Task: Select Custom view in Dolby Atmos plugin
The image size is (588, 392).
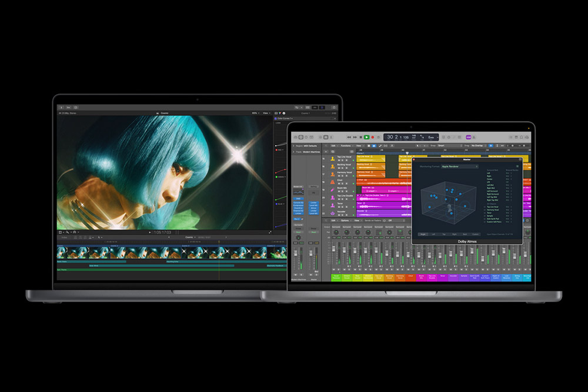Action: click(x=475, y=234)
